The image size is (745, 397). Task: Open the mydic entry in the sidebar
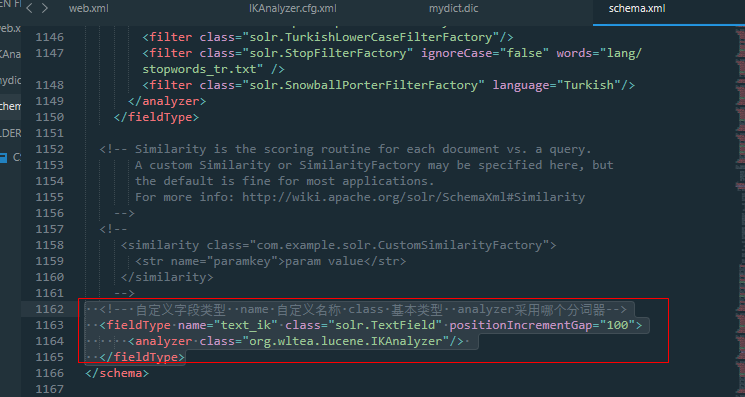pos(10,80)
